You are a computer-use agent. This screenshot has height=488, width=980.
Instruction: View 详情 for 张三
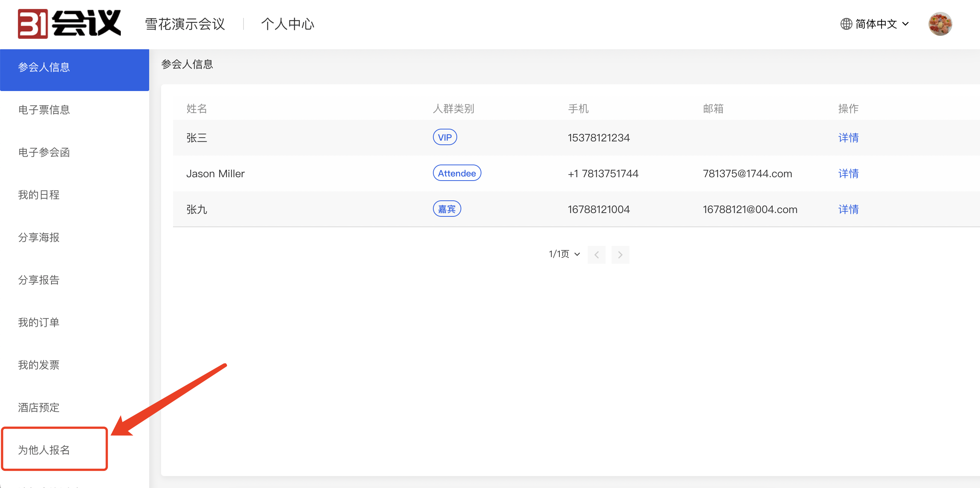click(848, 137)
